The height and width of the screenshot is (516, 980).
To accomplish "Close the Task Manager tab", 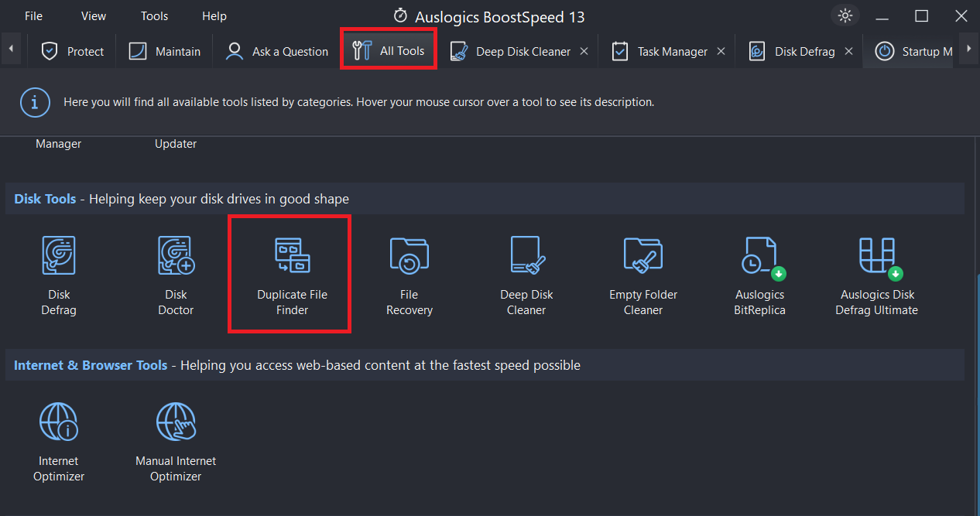I will pos(721,51).
